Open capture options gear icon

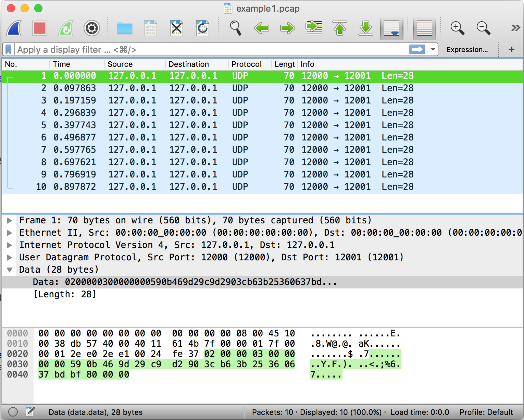pyautogui.click(x=92, y=28)
